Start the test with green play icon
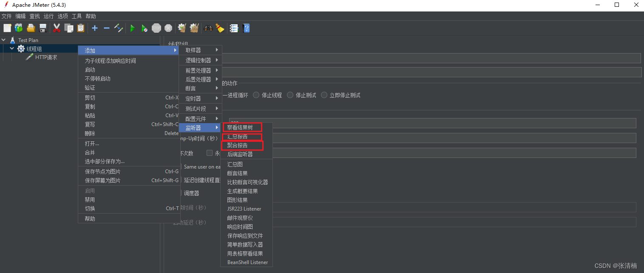 (x=133, y=28)
